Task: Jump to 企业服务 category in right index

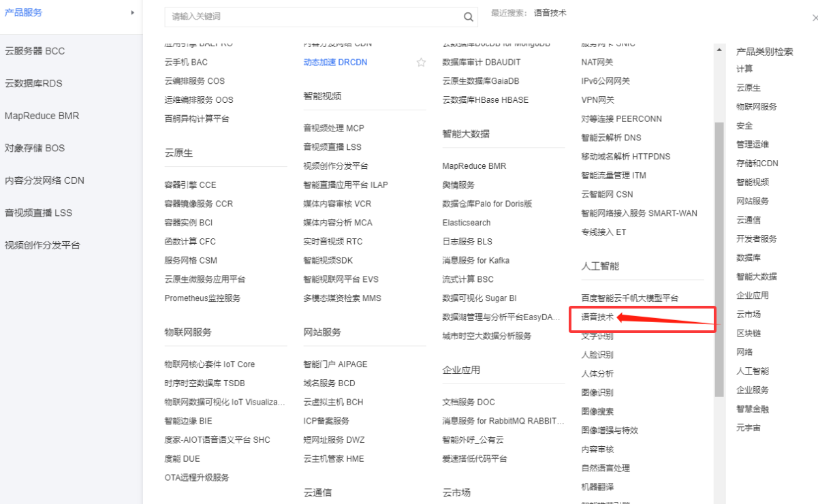Action: [753, 390]
